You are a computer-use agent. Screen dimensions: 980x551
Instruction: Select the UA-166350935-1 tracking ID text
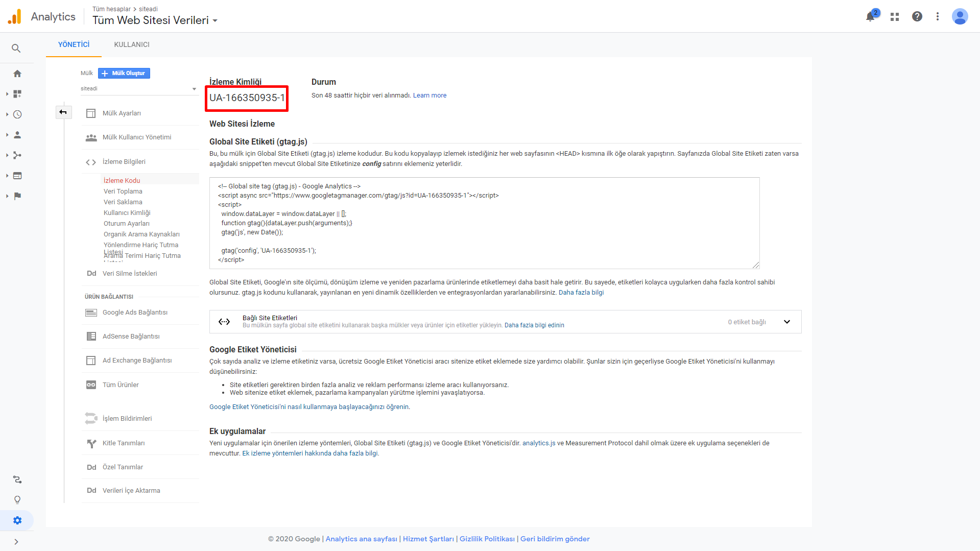(x=247, y=98)
